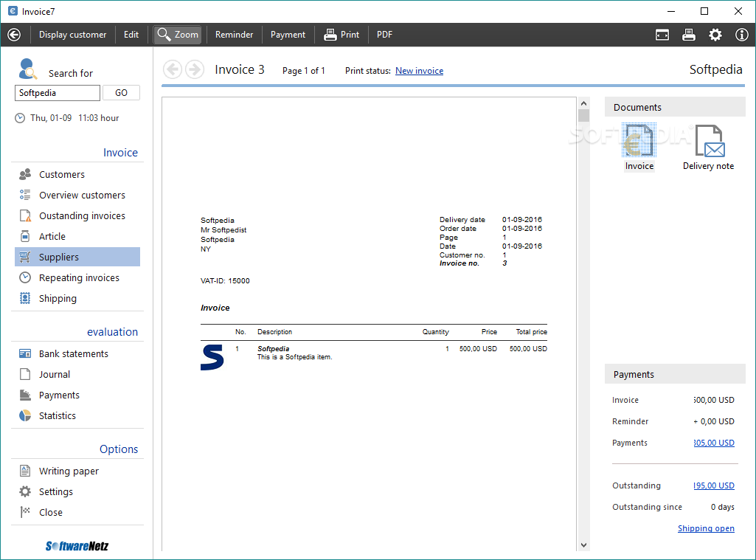
Task: Click the Suppliers shopping cart icon
Action: pyautogui.click(x=25, y=257)
